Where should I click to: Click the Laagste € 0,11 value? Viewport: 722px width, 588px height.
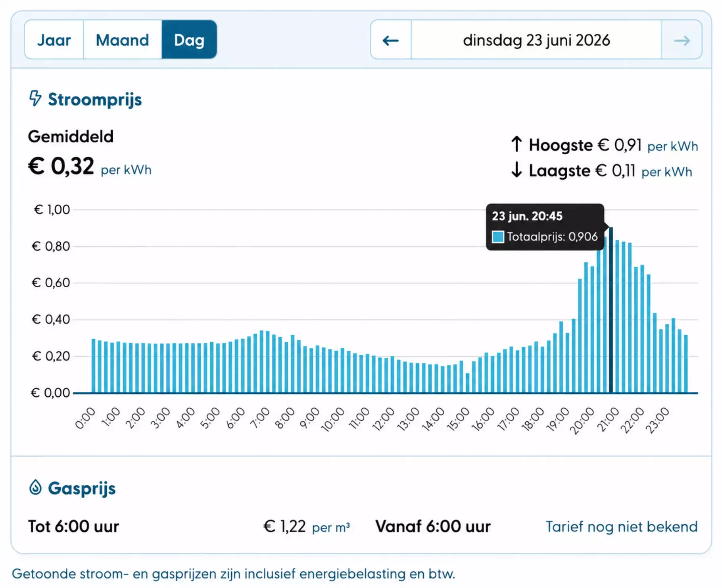[615, 171]
